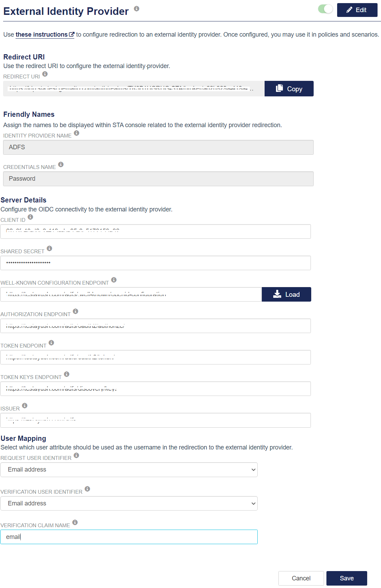The width and height of the screenshot is (381, 588).
Task: Click info icon next to Token Keys Endpoint
Action: click(x=67, y=374)
